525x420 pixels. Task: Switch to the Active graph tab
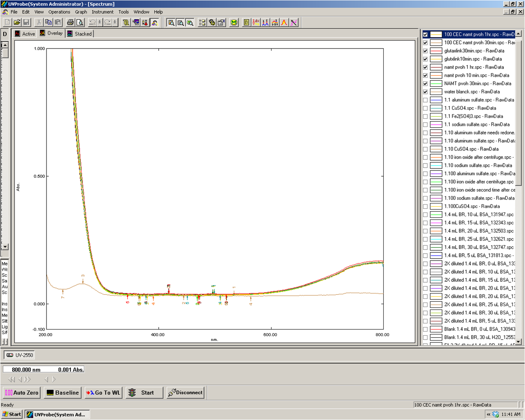pyautogui.click(x=25, y=34)
